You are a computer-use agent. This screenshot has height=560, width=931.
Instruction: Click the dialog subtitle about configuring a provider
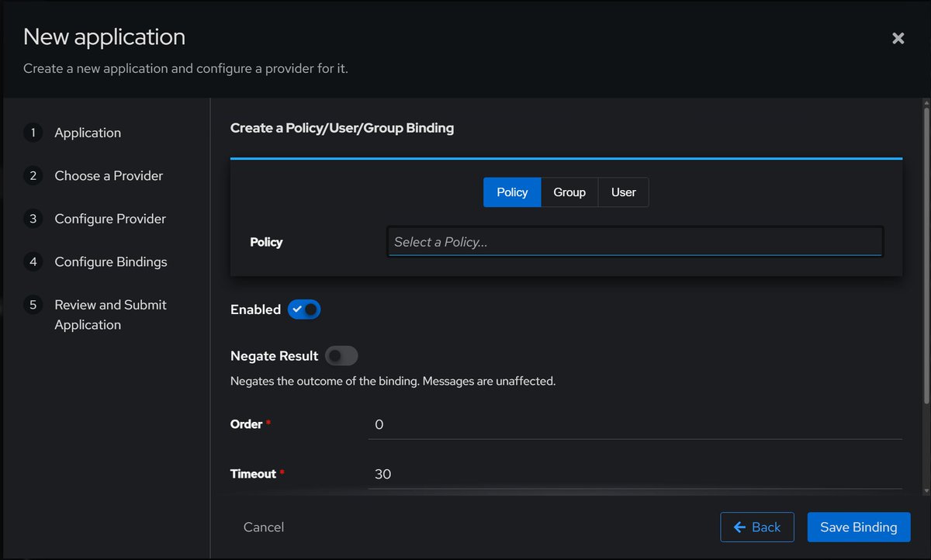[x=185, y=68]
